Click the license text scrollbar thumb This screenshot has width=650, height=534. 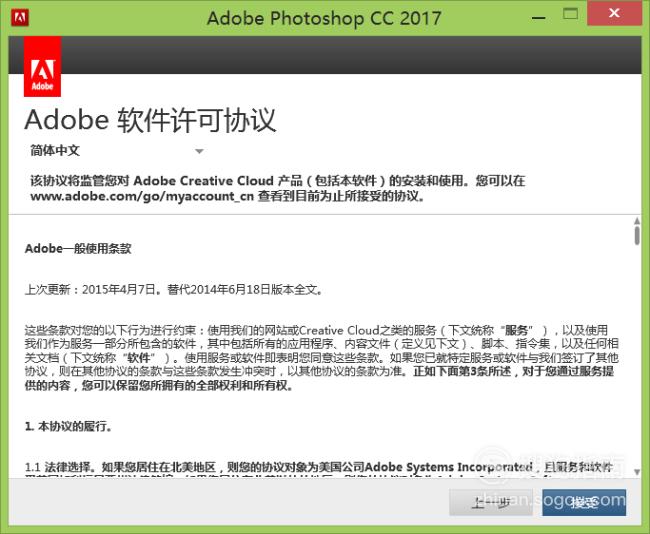click(637, 235)
